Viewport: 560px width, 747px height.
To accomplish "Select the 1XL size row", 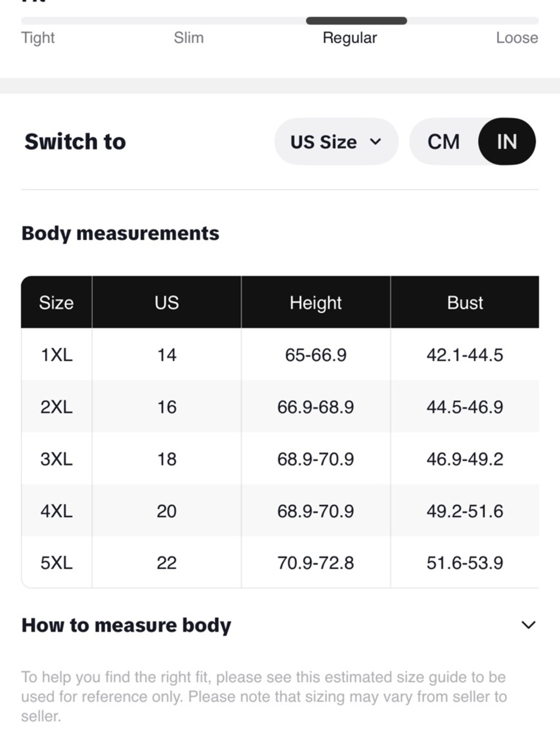I will (x=280, y=355).
